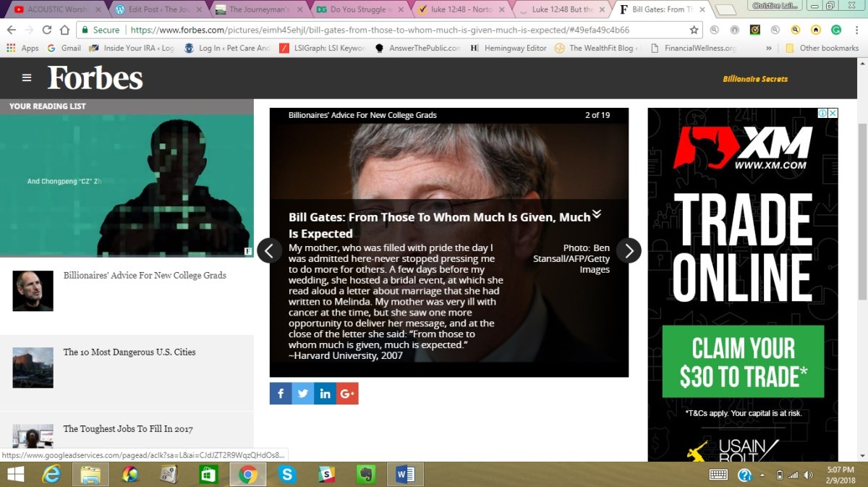Share the slide on Twitter
The height and width of the screenshot is (487, 868).
click(303, 394)
